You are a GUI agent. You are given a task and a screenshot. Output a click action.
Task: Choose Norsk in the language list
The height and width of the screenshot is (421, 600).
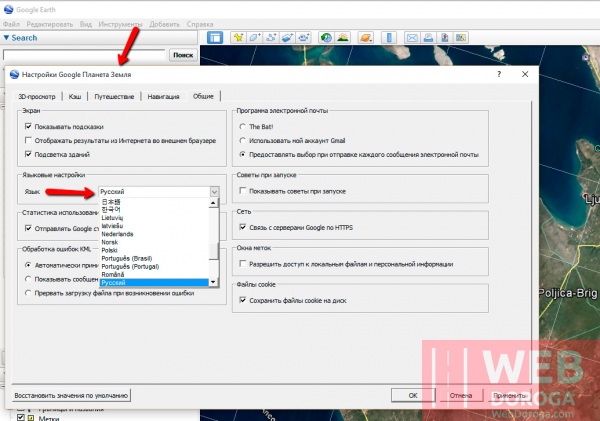tap(154, 242)
